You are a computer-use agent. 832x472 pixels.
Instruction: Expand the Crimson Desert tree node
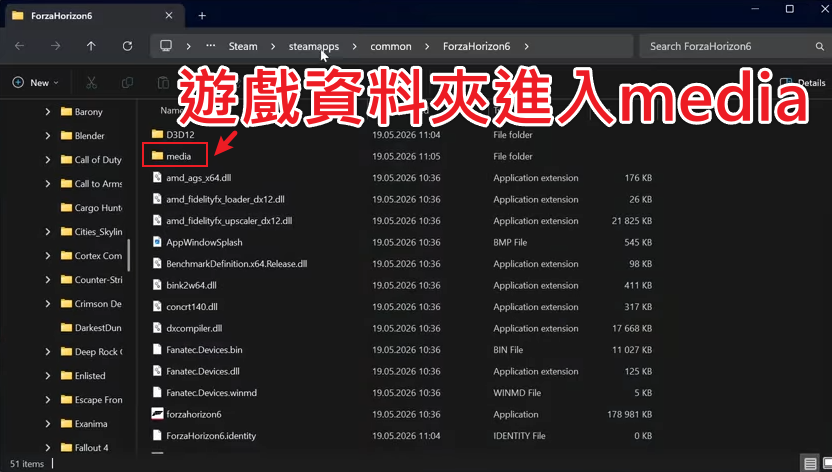point(48,304)
